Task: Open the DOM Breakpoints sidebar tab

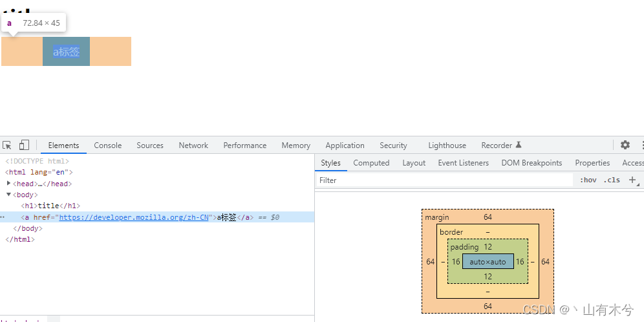Action: (531, 163)
